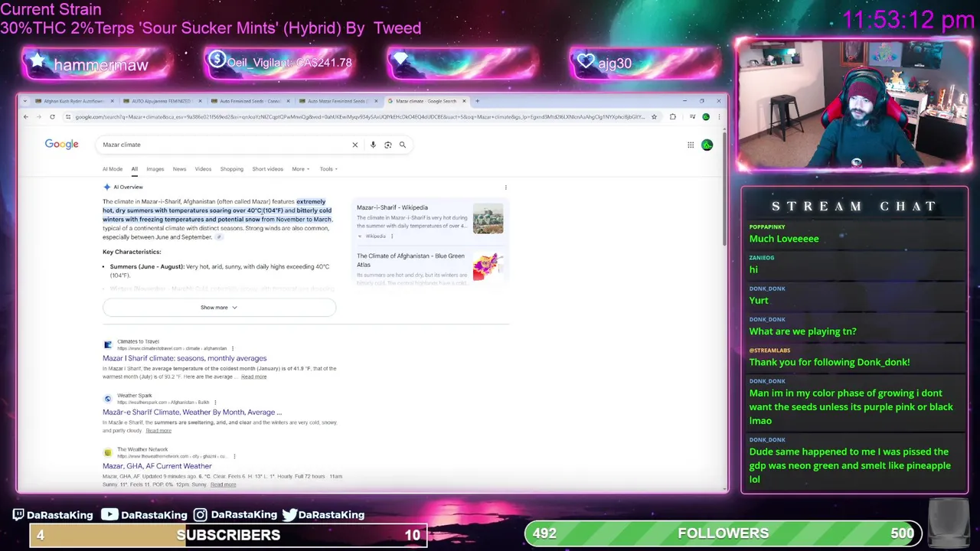The height and width of the screenshot is (551, 980).
Task: Expand AI Overview with Show more
Action: (219, 308)
